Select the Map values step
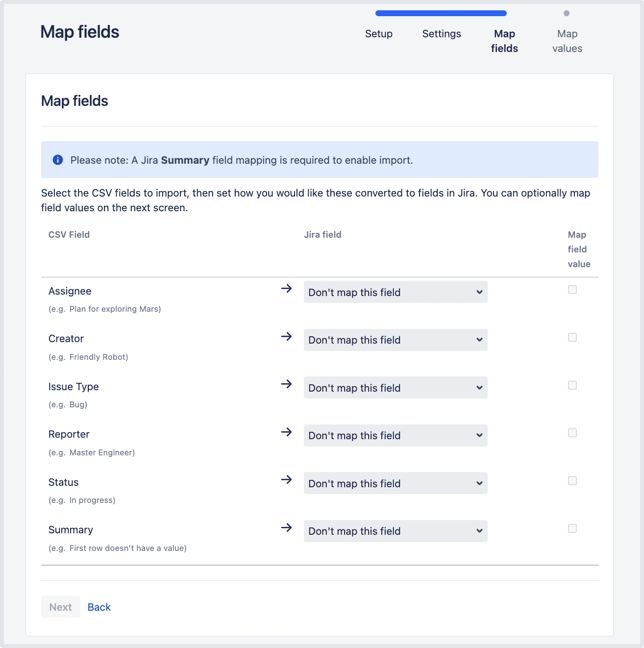Viewport: 644px width, 648px height. 567,41
